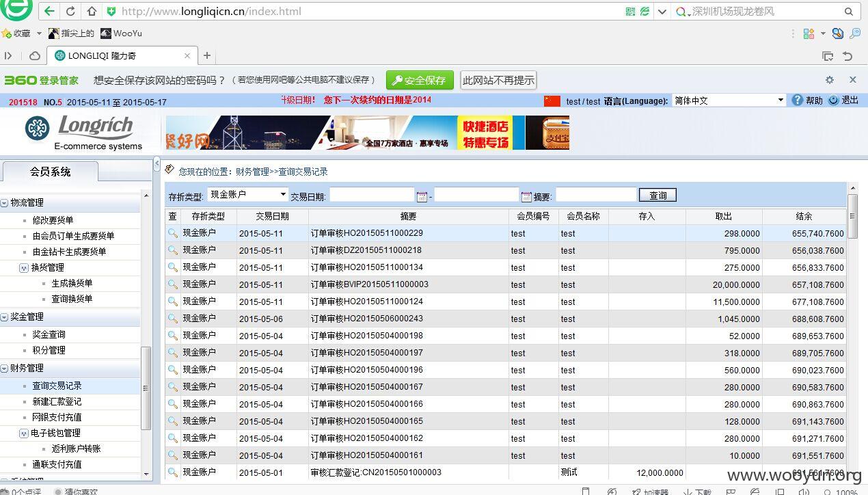Select 查询交易记录 in sidebar

click(57, 386)
